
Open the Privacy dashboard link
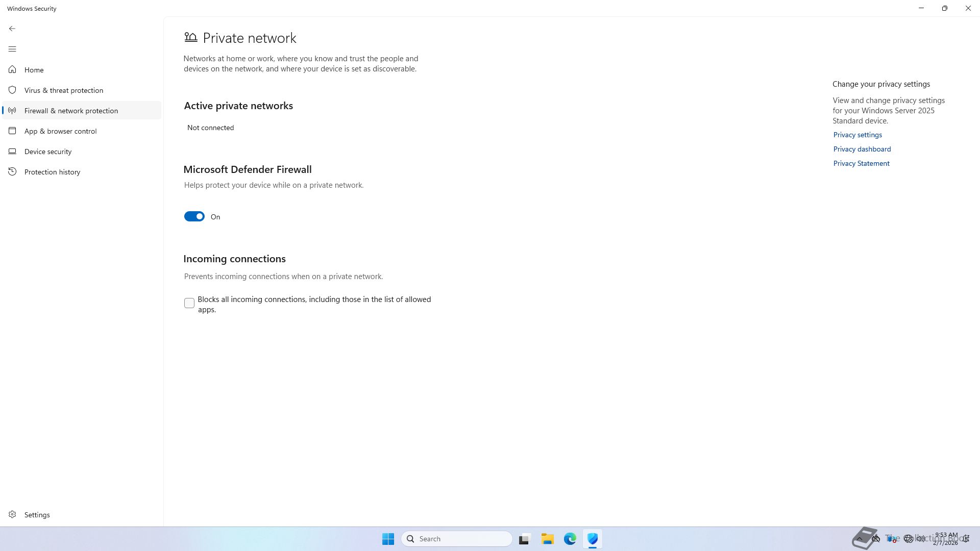pos(862,149)
